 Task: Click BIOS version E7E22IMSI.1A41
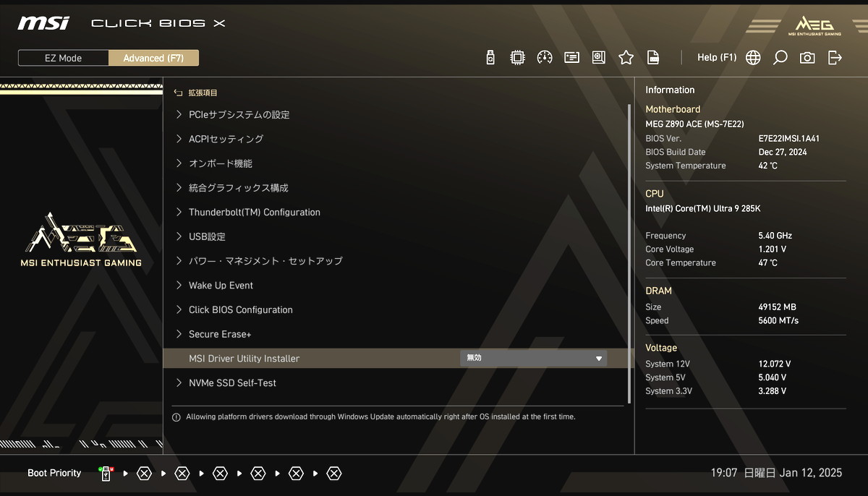pos(789,138)
